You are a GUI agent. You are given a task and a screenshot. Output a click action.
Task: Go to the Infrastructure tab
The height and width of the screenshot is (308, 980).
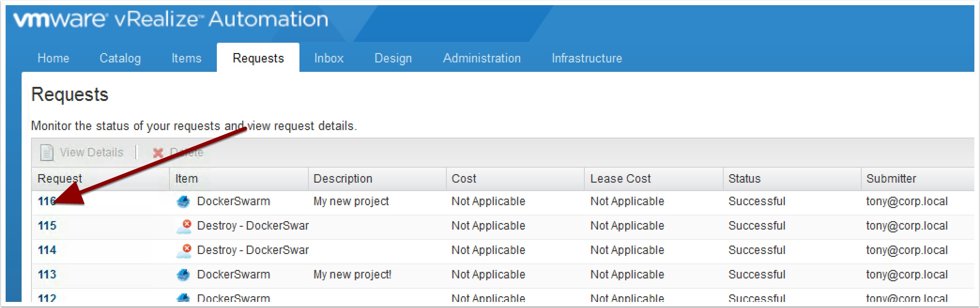coord(587,58)
